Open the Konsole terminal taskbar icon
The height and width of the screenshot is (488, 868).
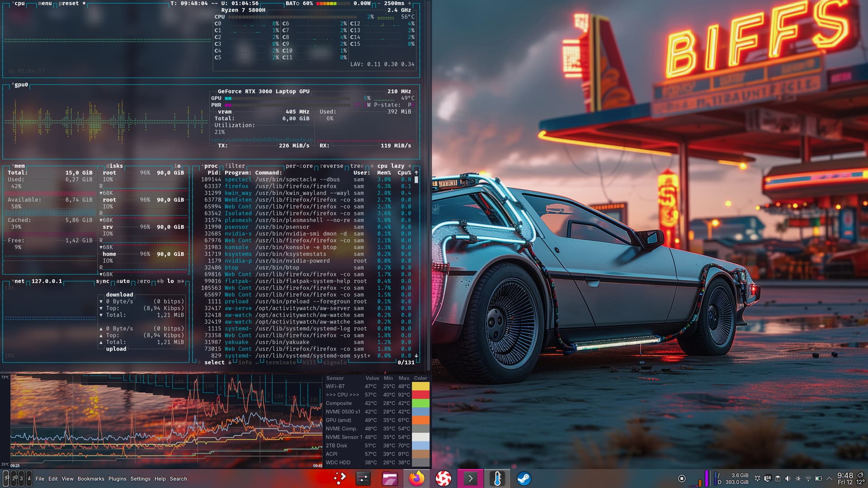[x=470, y=479]
